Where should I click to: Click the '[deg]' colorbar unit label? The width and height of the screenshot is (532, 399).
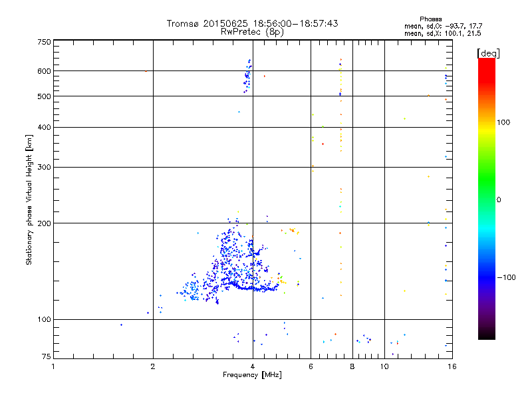click(x=488, y=53)
